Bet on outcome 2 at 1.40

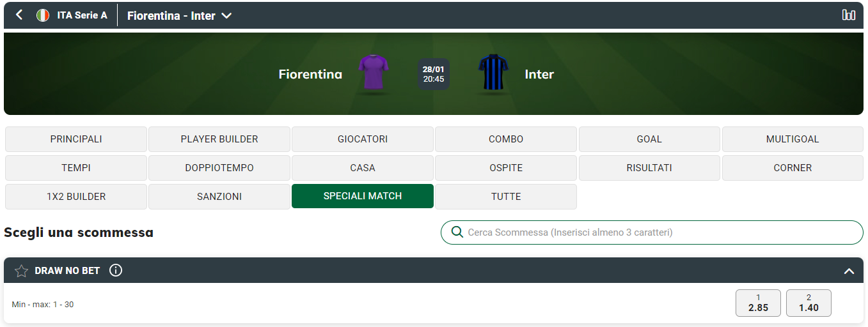tap(809, 303)
